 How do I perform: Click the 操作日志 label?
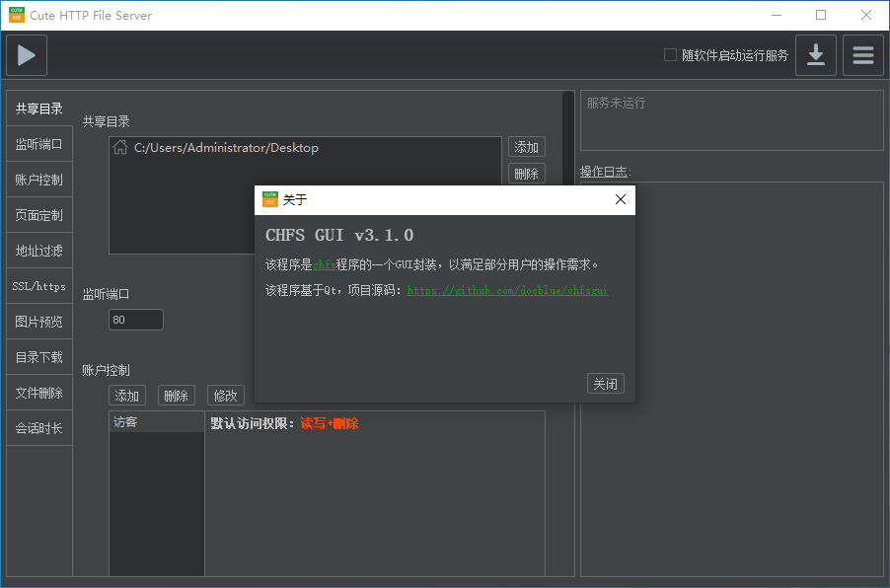tap(605, 172)
